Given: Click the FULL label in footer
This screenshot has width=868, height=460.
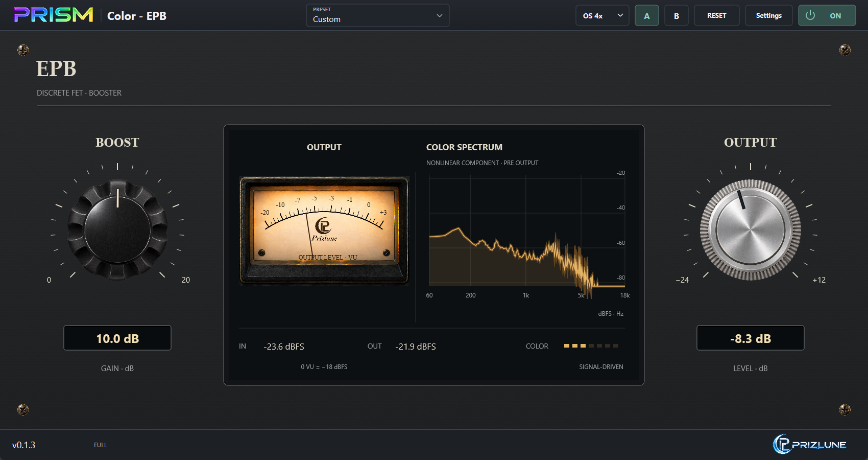Looking at the screenshot, I should pyautogui.click(x=101, y=445).
